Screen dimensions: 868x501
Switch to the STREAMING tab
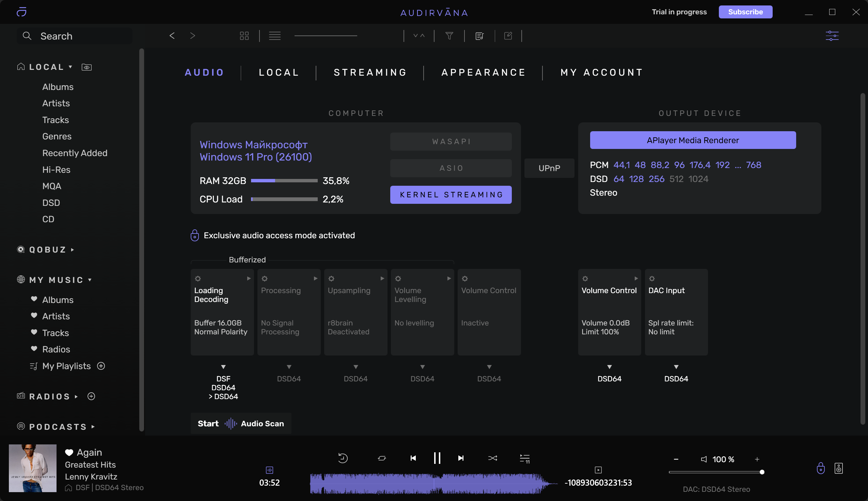[x=370, y=72]
